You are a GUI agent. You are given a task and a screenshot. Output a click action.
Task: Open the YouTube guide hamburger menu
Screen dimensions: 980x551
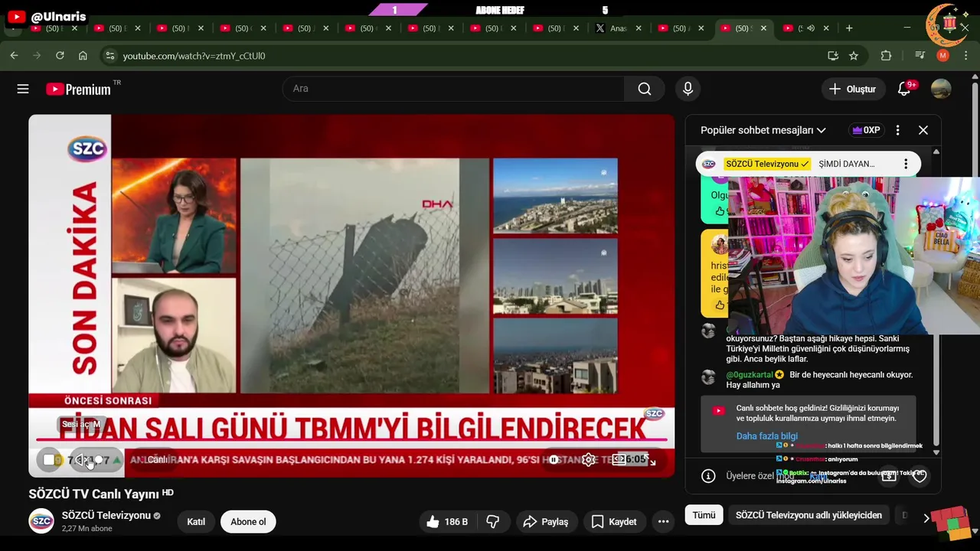coord(23,89)
